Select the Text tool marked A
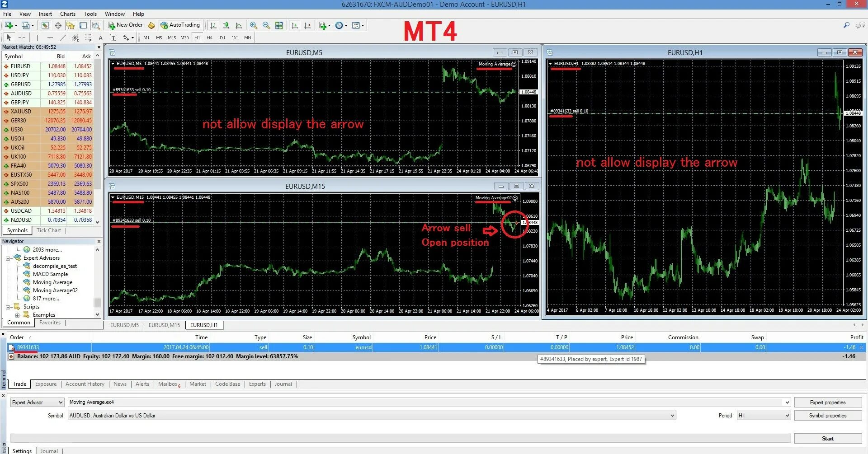The image size is (868, 454). (x=100, y=37)
